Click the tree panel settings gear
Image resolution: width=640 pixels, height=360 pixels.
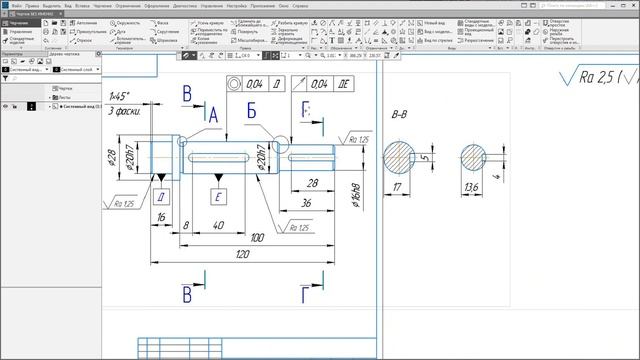pos(98,54)
